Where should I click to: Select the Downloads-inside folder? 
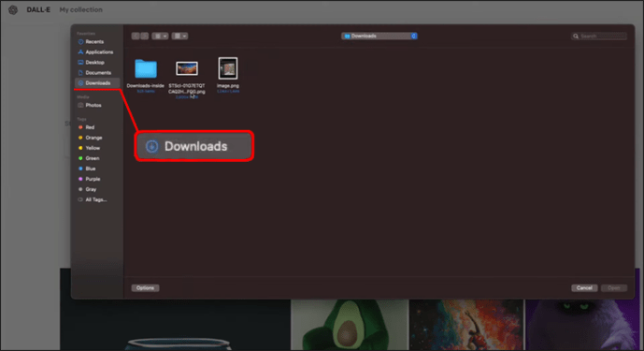pos(146,75)
